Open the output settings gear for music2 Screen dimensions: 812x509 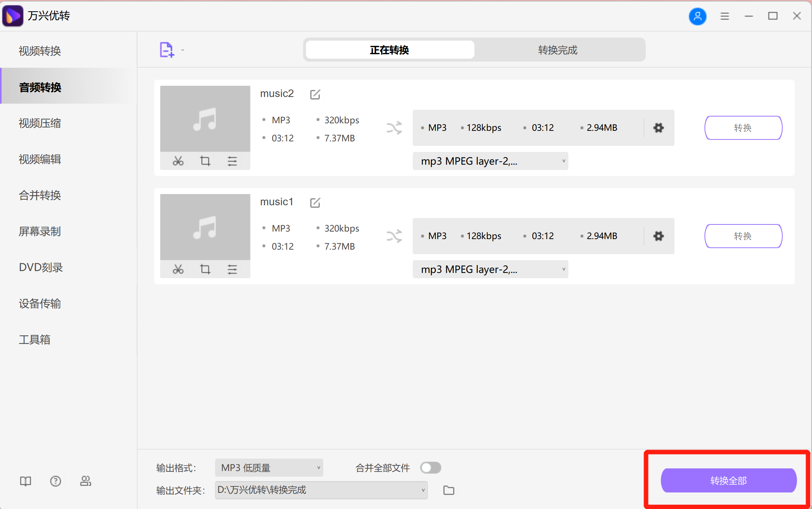658,128
